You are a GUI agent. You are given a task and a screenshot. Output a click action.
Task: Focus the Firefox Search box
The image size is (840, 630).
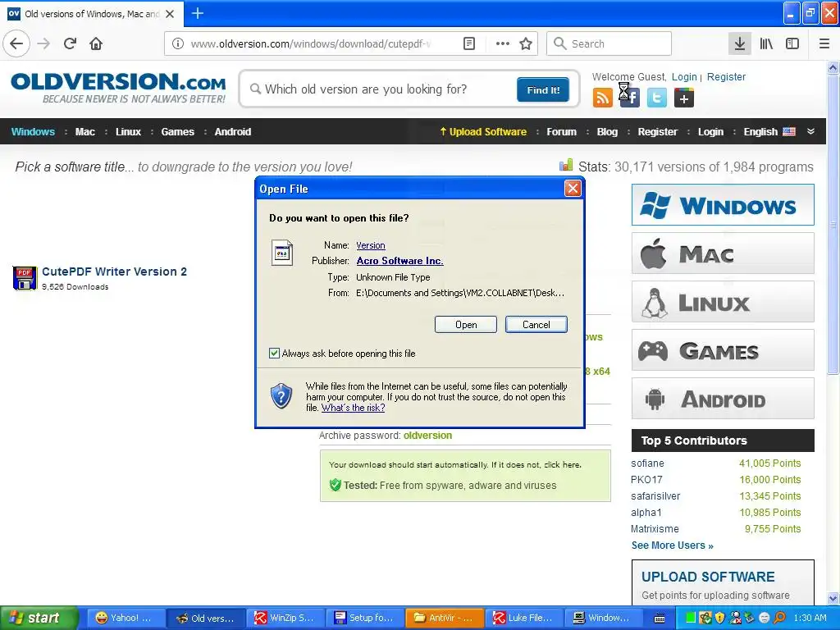point(609,43)
